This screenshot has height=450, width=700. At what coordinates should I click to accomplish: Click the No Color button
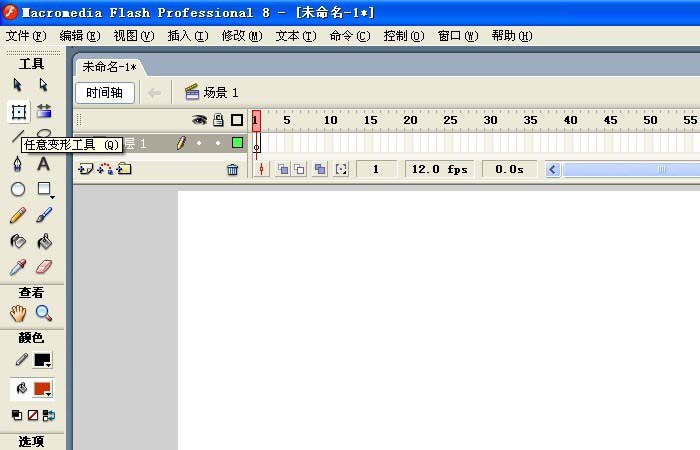(33, 416)
